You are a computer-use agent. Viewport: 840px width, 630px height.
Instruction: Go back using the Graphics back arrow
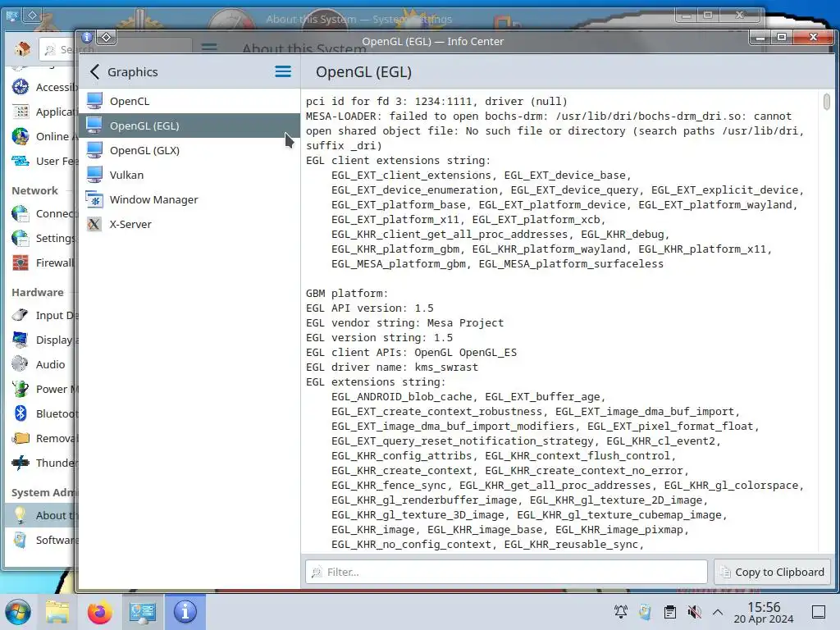tap(95, 72)
